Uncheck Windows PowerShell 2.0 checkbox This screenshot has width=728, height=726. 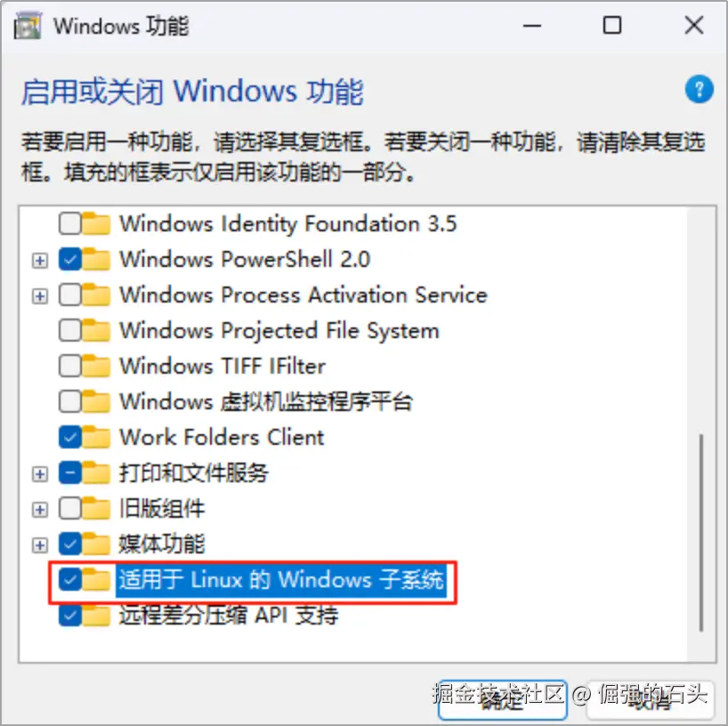coord(70,259)
